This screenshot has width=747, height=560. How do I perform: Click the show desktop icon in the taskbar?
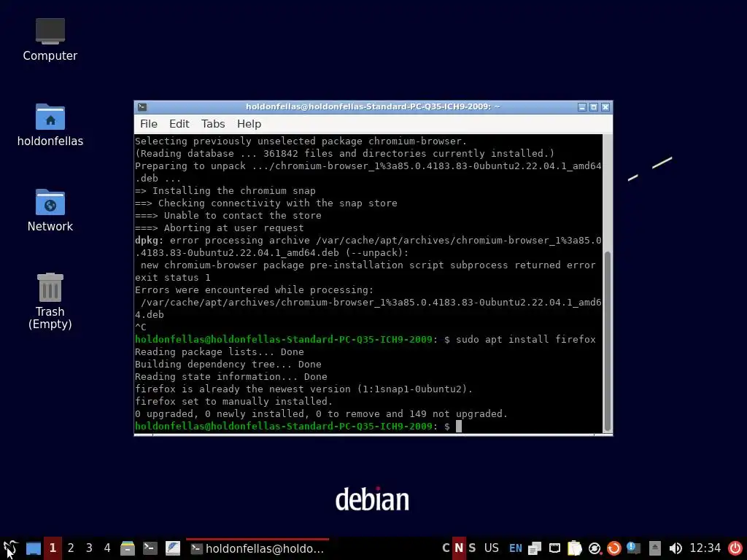tap(33, 548)
